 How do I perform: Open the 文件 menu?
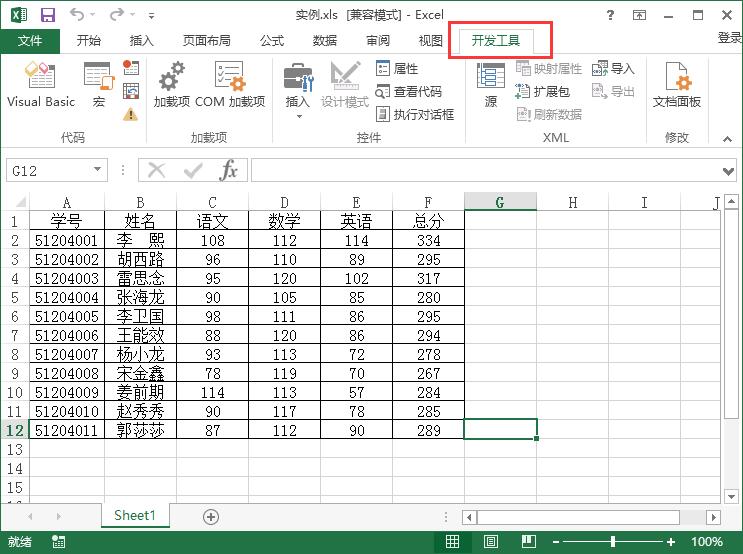(x=30, y=41)
